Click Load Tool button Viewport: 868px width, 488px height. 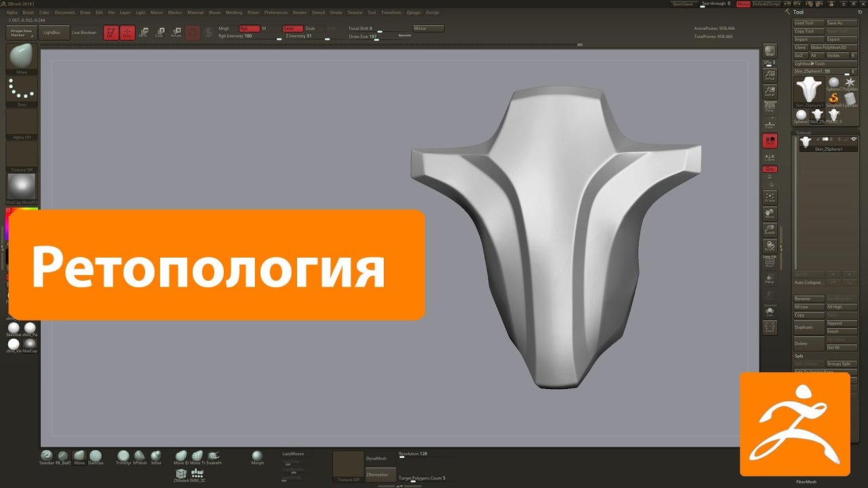coord(809,23)
